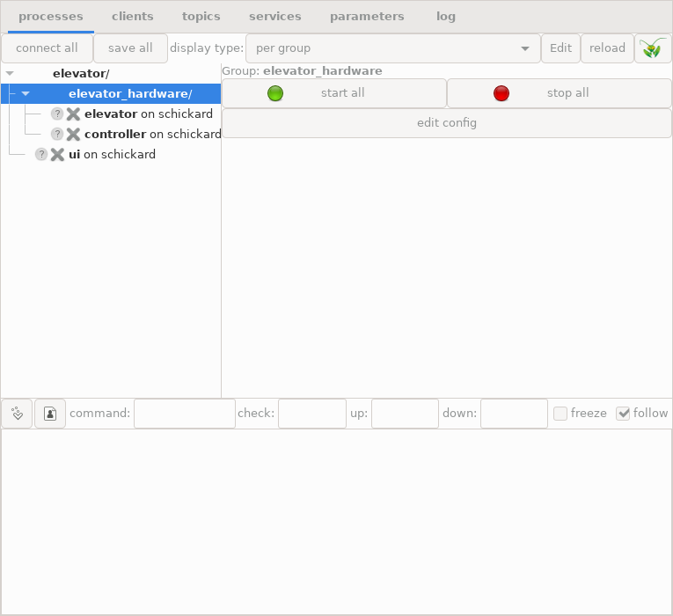Click the Group: elevator_hardware heading
The width and height of the screenshot is (673, 616).
point(302,70)
